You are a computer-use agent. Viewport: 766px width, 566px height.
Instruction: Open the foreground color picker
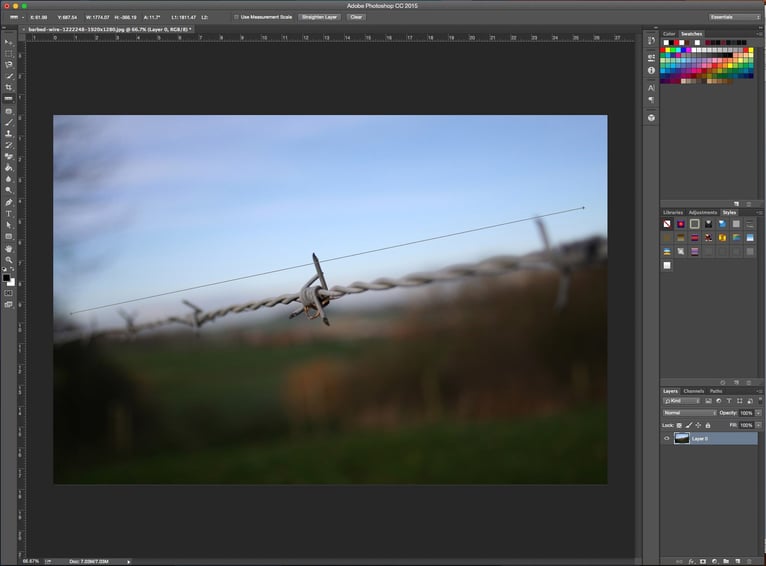(6, 278)
